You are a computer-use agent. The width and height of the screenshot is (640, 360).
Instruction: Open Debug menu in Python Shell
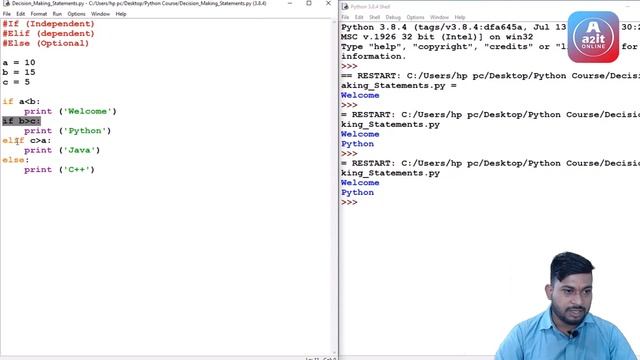click(x=393, y=17)
